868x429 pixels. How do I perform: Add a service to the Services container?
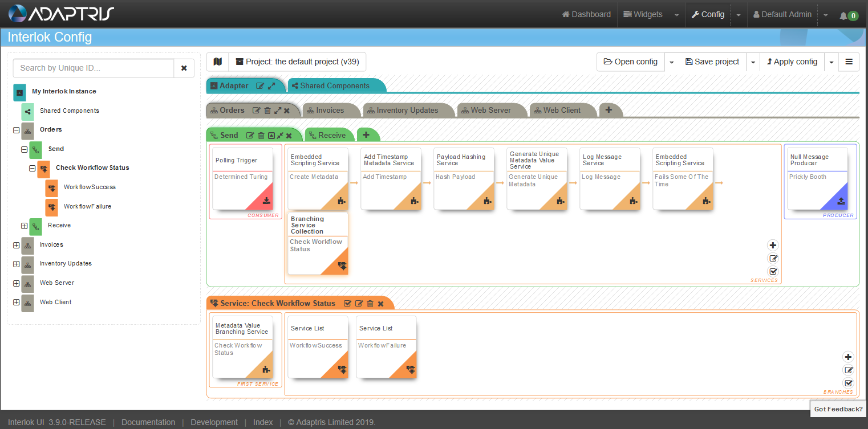(773, 246)
